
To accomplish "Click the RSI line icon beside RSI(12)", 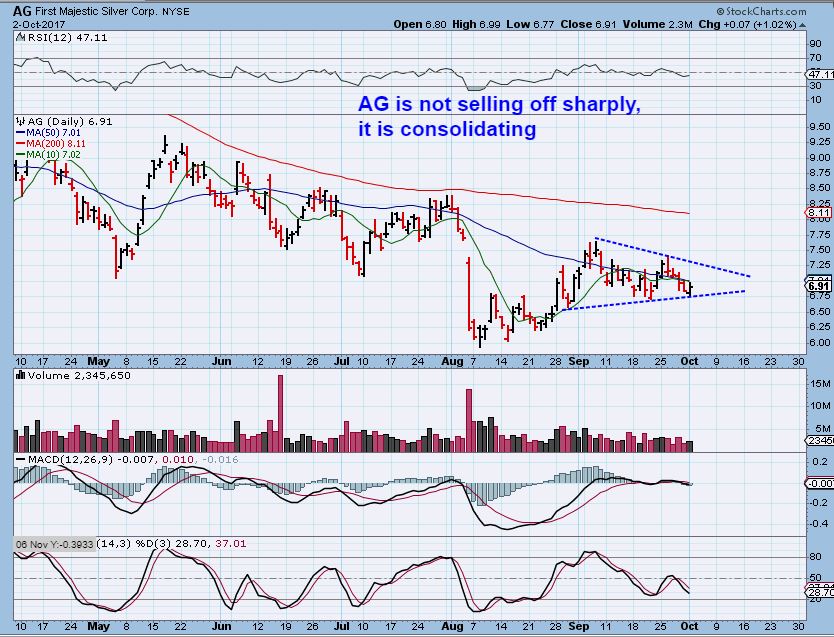I will click(x=20, y=37).
